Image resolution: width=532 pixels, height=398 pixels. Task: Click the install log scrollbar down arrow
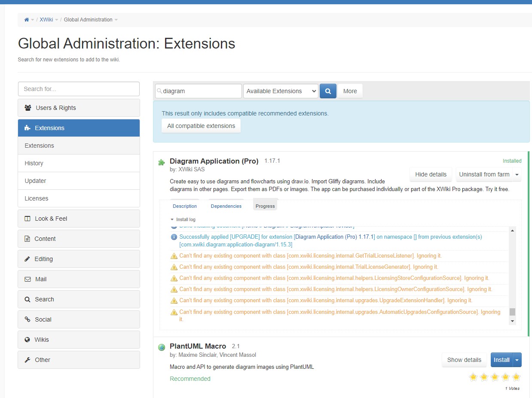512,321
